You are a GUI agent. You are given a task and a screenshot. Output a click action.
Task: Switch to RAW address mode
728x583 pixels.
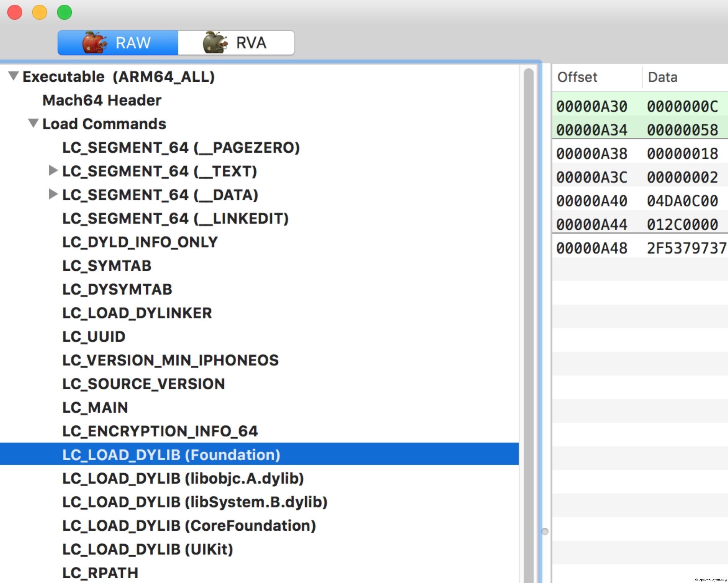pyautogui.click(x=133, y=43)
